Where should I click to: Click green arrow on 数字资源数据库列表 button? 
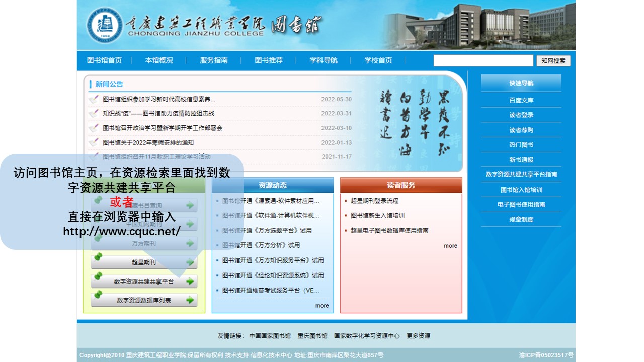tap(190, 300)
